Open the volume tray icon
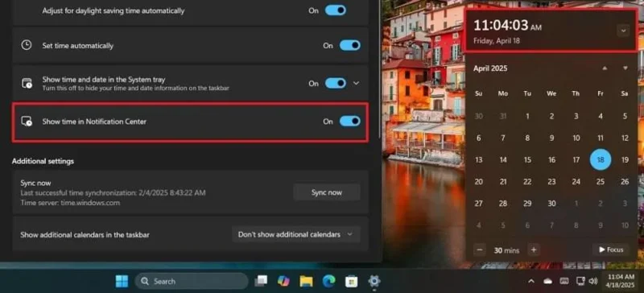Image resolution: width=644 pixels, height=293 pixels. click(592, 281)
